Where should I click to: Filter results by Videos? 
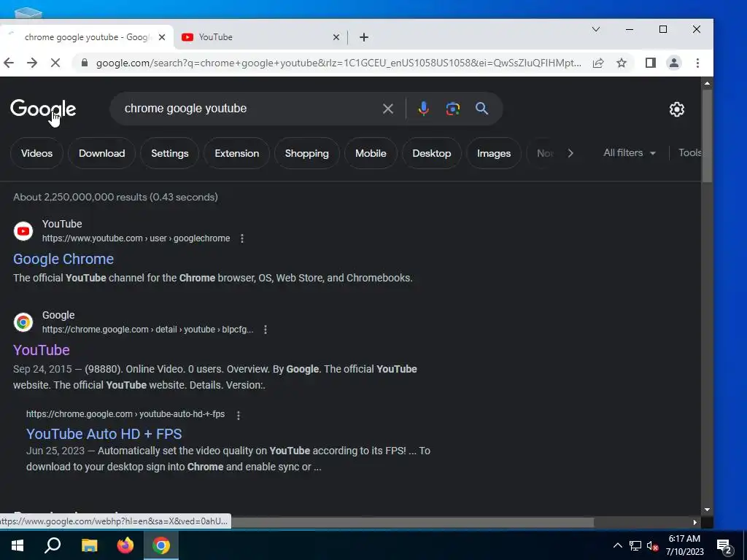[x=36, y=153]
